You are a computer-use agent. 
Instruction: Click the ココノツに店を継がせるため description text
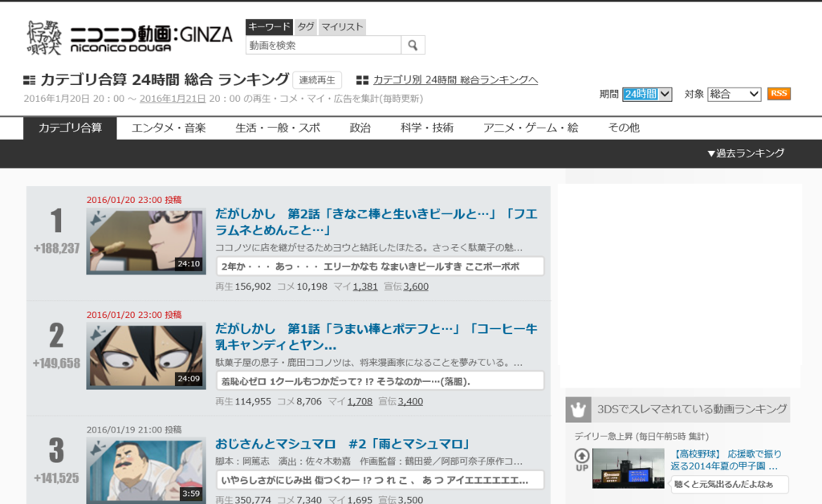(x=369, y=247)
